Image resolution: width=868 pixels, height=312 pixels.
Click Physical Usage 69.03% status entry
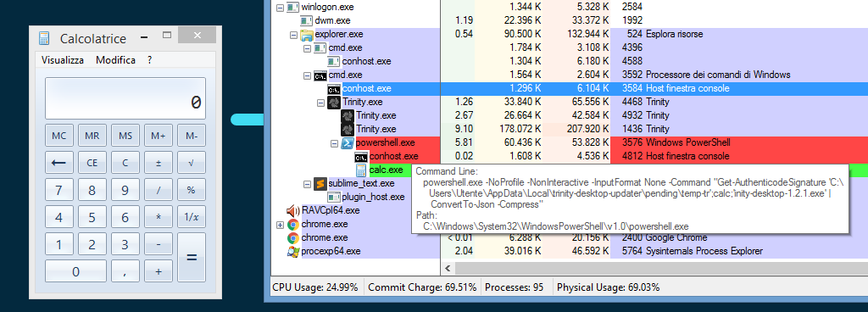[608, 287]
